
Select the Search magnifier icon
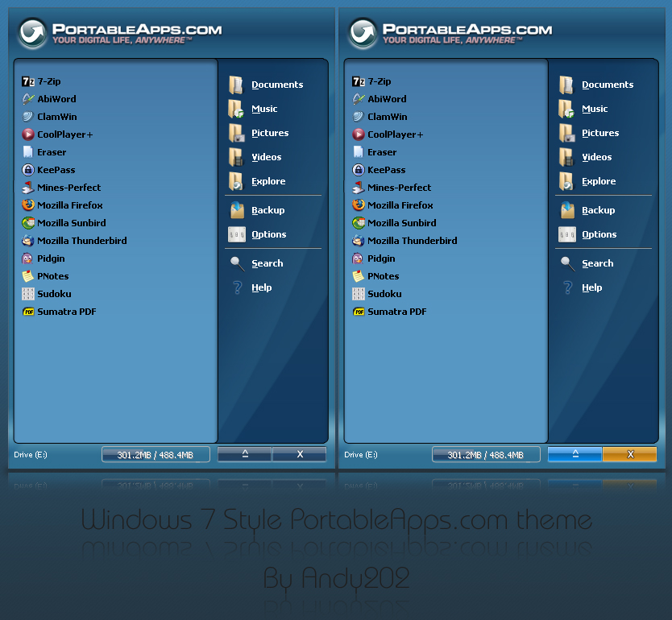pos(238,262)
